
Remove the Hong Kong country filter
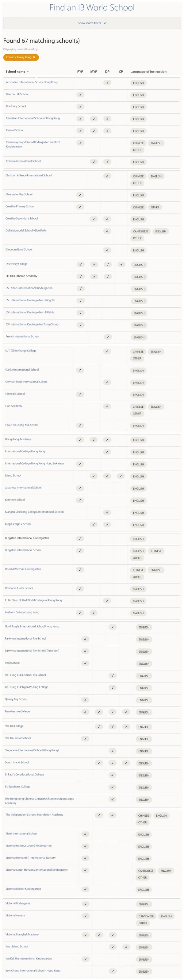coord(34,57)
